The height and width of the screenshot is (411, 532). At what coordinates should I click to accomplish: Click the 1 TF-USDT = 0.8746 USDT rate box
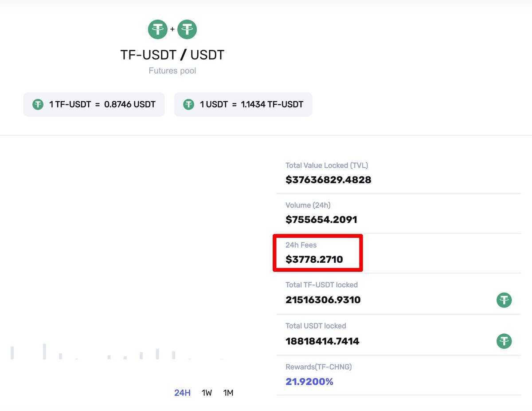pos(94,105)
